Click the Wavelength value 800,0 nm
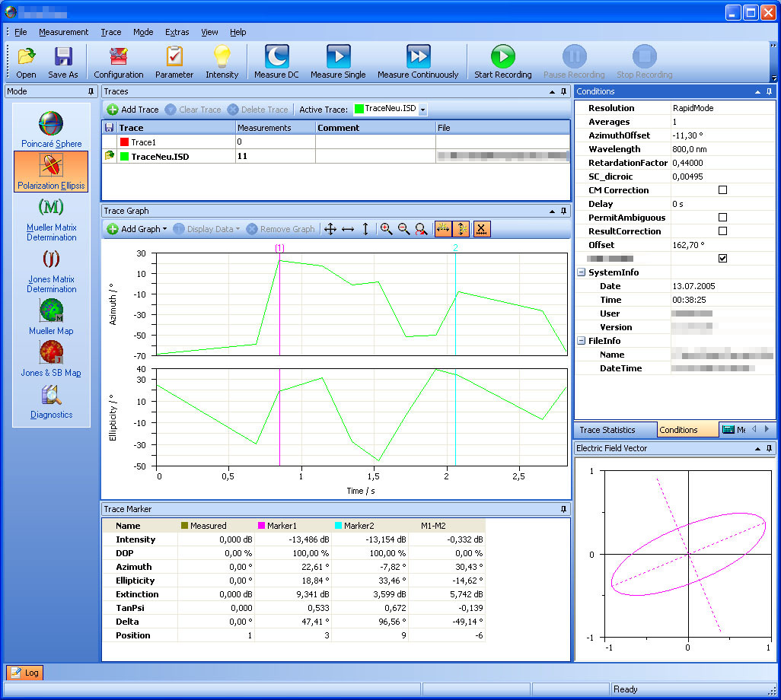 690,149
